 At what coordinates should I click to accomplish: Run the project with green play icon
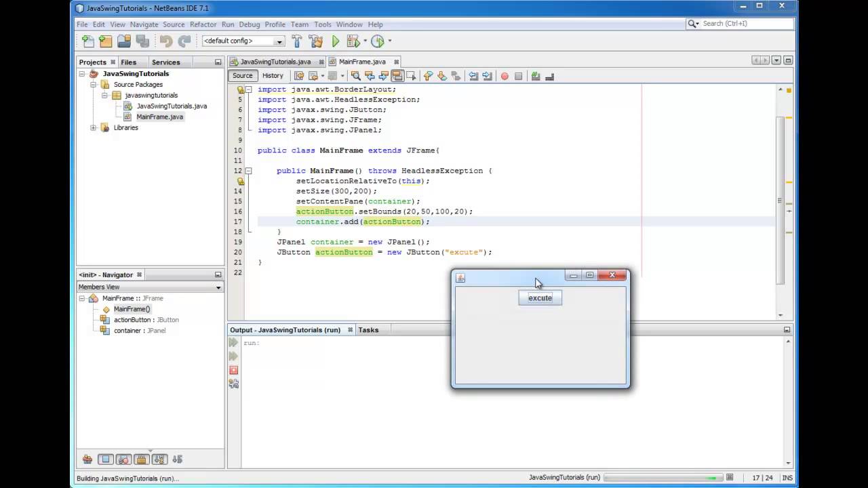335,41
